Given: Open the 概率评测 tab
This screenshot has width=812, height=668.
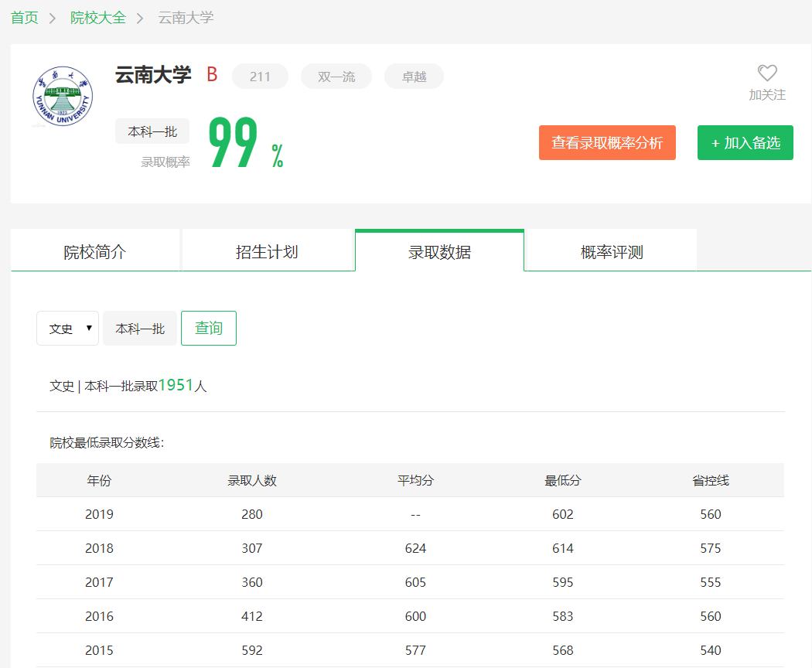Looking at the screenshot, I should 611,252.
